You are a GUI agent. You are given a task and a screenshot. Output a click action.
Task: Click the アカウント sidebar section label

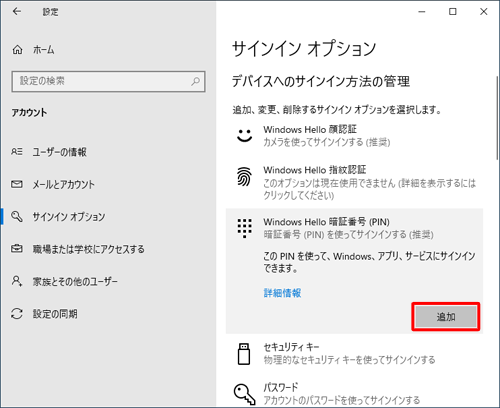pyautogui.click(x=29, y=113)
